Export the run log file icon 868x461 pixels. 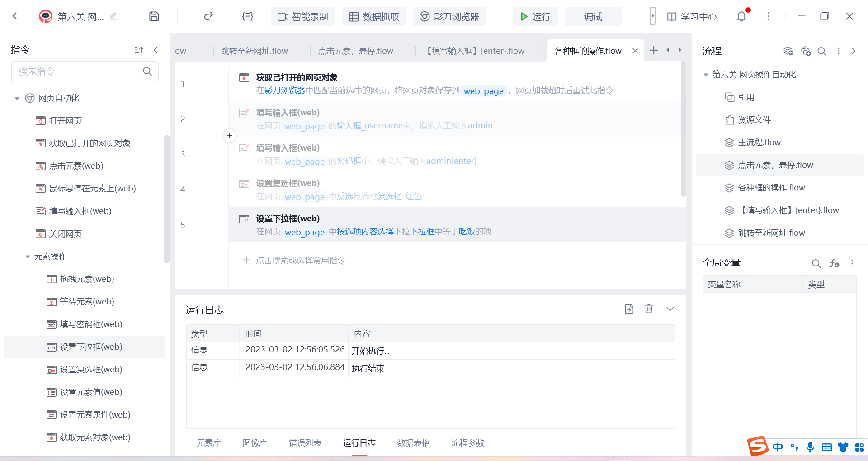pos(629,309)
